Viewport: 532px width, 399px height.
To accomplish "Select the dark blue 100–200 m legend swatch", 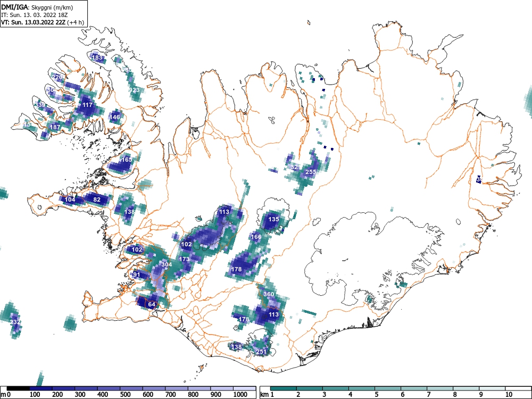I will [41, 388].
